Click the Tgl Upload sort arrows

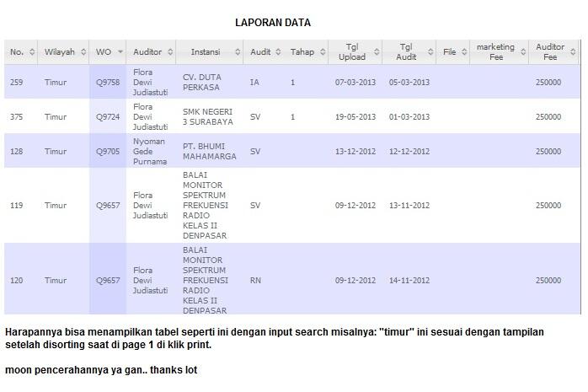click(377, 52)
